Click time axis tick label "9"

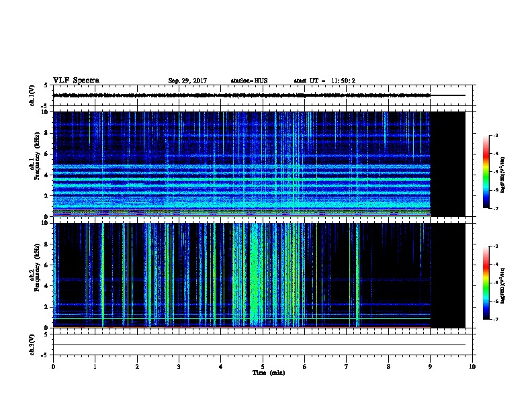click(x=430, y=367)
